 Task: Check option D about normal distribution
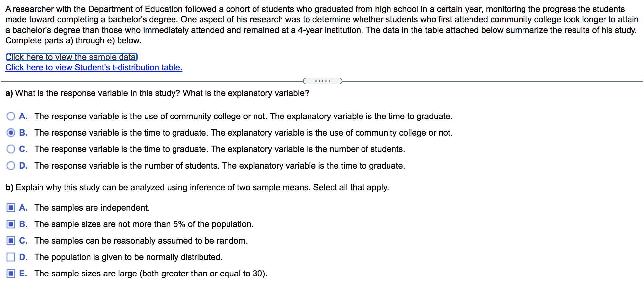11,257
